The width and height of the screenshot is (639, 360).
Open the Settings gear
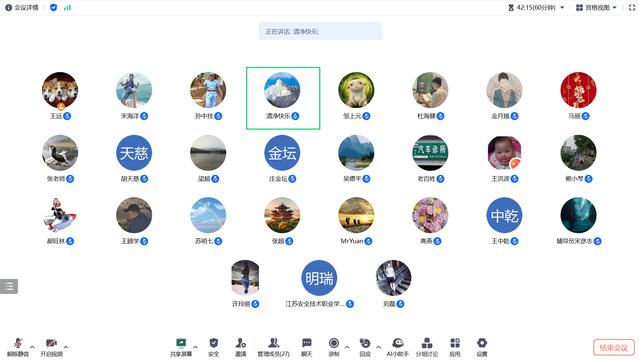point(482,347)
